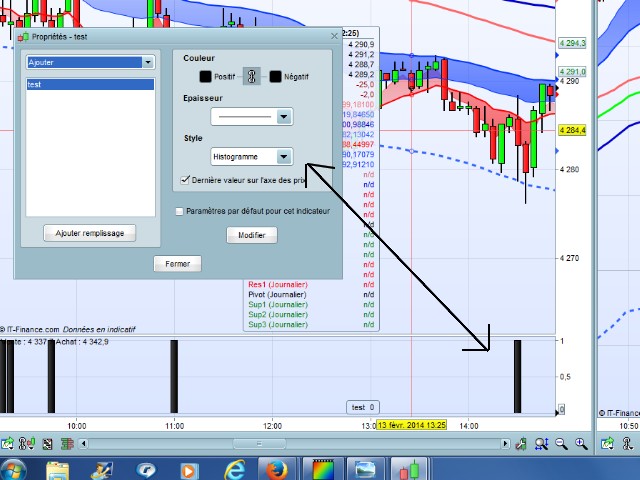Open the painter-at-easel taskbar application

pos(102,471)
